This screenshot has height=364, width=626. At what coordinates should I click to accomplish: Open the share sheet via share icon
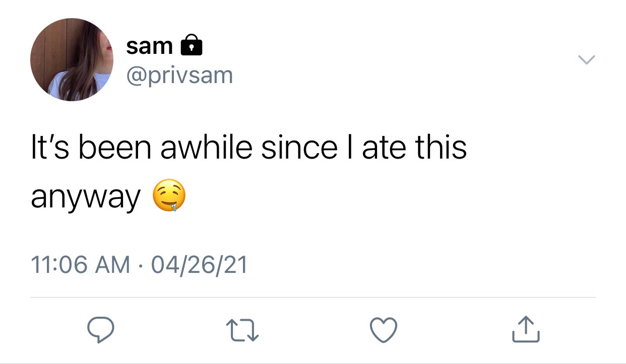coord(526,329)
